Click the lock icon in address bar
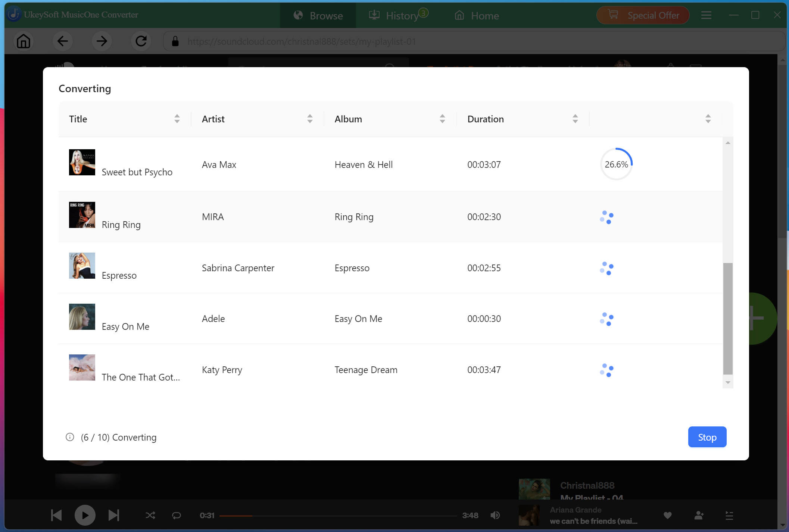This screenshot has height=532, width=789. [175, 41]
